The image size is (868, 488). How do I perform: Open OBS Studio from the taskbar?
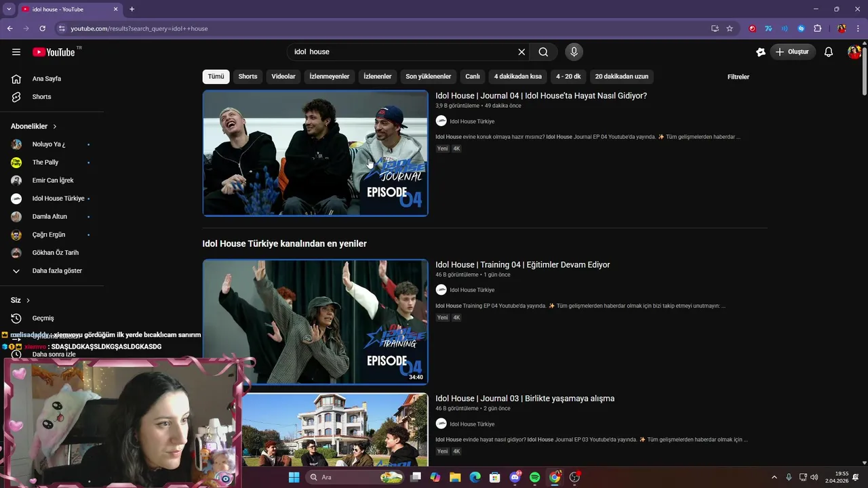[575, 477]
